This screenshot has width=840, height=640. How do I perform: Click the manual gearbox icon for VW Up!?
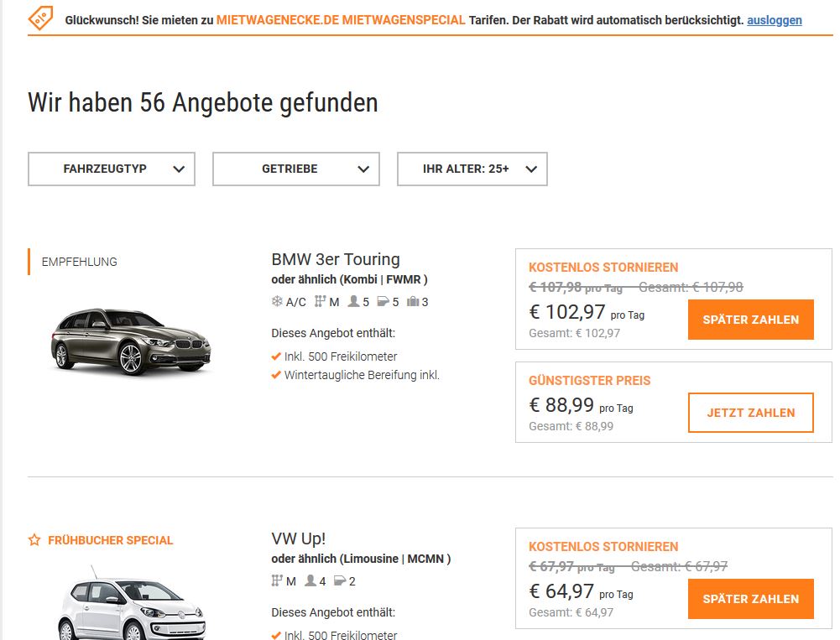click(x=277, y=580)
